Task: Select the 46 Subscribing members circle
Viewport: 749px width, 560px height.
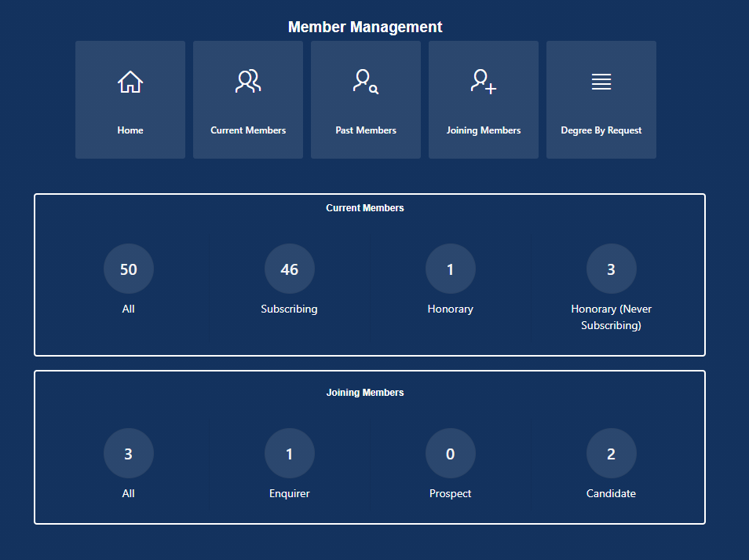Action: click(x=290, y=269)
